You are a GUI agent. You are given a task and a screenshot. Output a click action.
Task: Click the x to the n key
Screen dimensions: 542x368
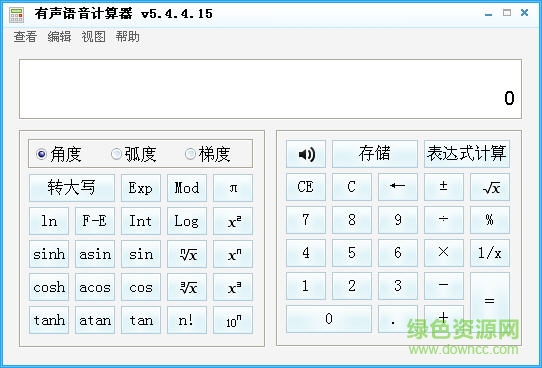click(233, 254)
